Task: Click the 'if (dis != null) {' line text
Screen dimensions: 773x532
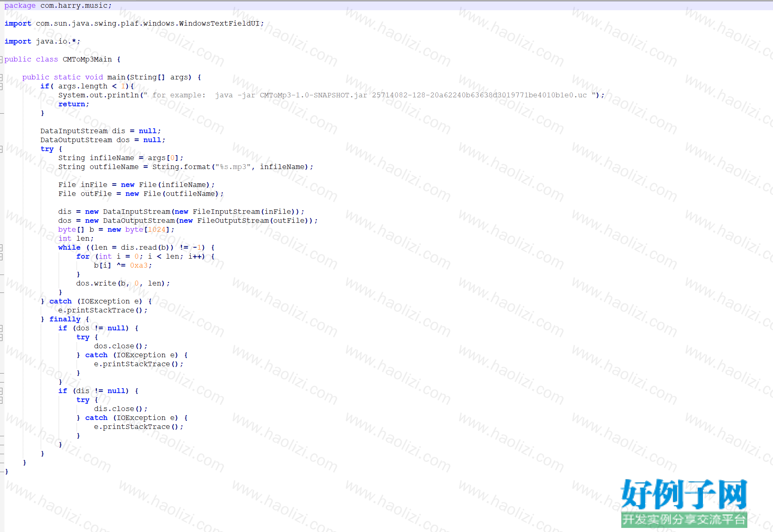Action: click(x=98, y=391)
